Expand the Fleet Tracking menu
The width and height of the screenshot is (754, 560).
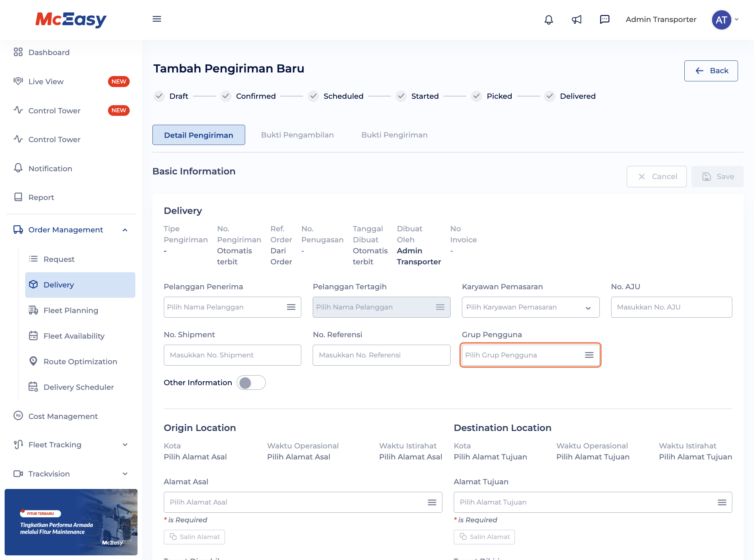click(125, 445)
